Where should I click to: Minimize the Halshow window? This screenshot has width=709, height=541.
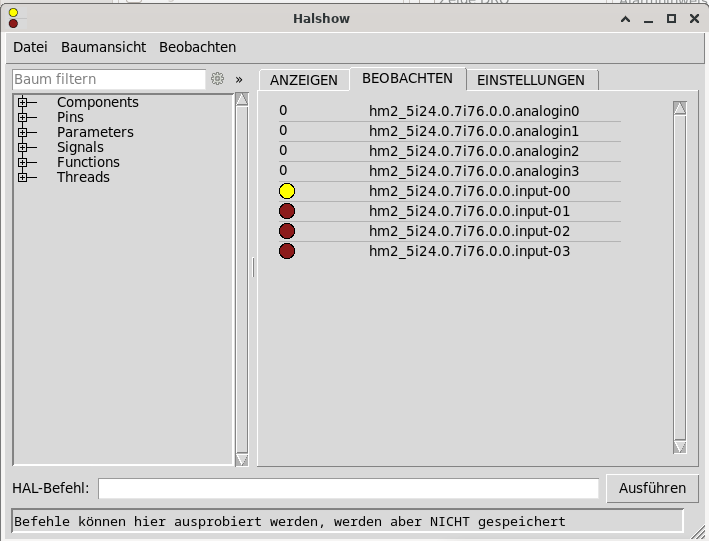(x=648, y=20)
